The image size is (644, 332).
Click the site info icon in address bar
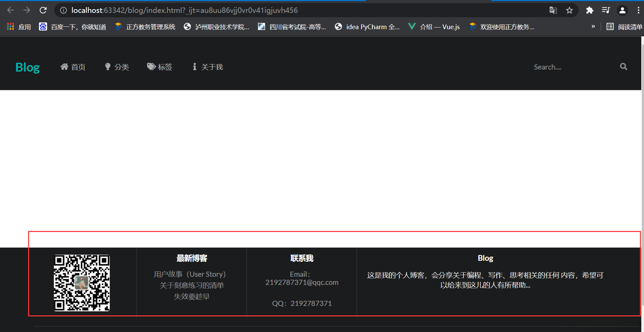point(63,10)
